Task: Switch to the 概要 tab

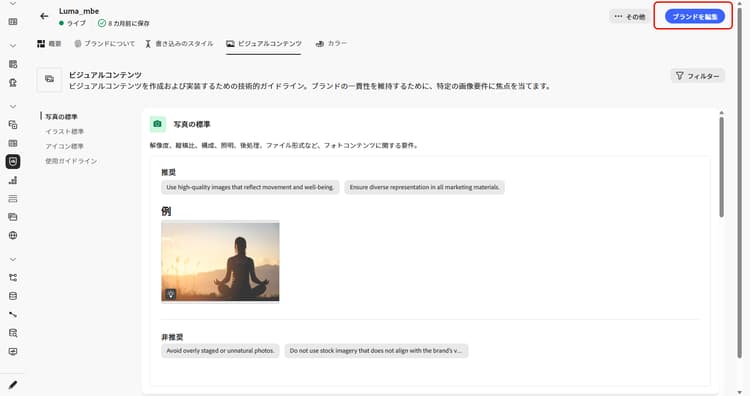Action: coord(49,44)
